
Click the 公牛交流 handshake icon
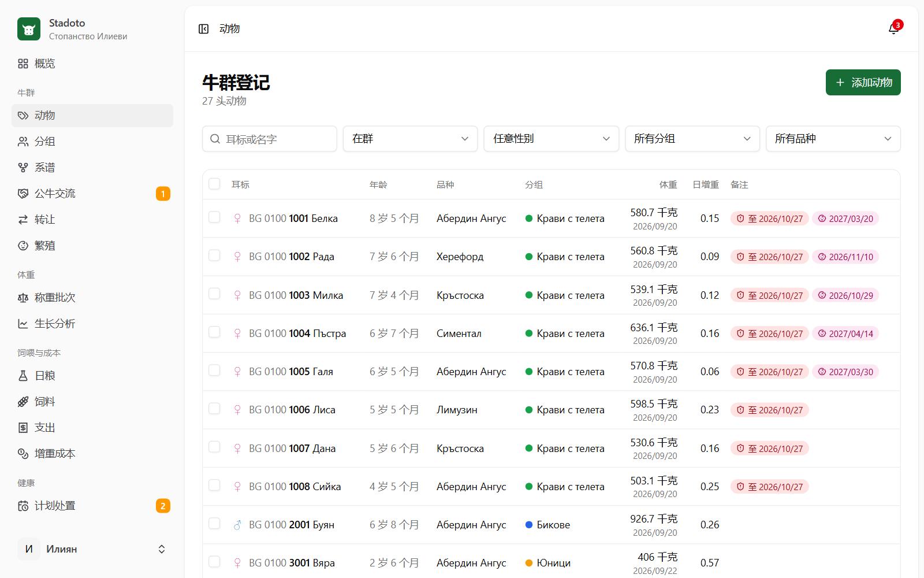23,194
